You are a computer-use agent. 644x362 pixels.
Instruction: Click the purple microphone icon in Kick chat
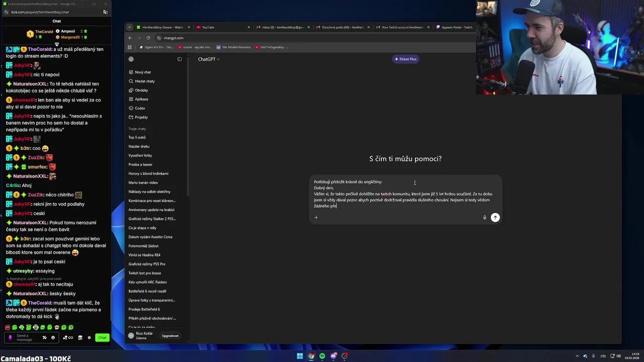click(10, 337)
